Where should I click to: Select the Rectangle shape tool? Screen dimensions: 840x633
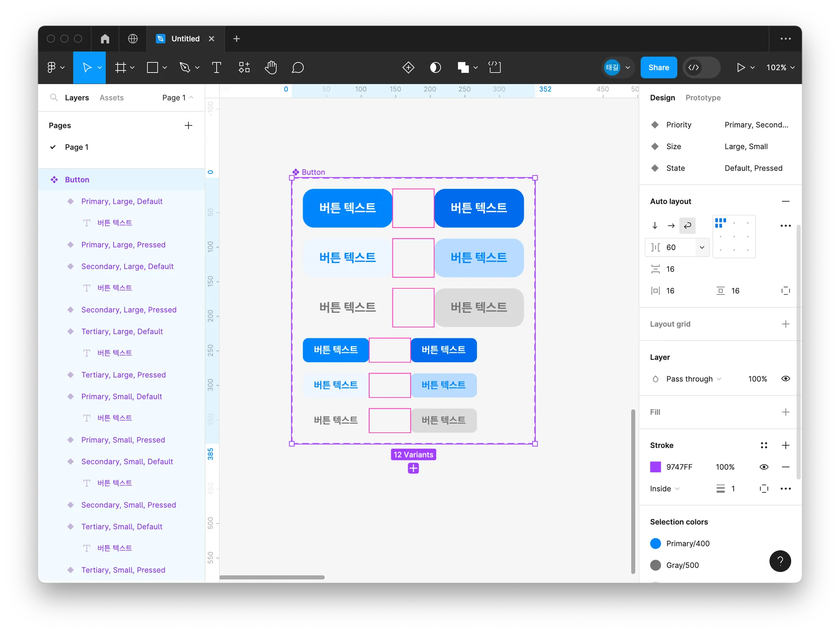[153, 68]
